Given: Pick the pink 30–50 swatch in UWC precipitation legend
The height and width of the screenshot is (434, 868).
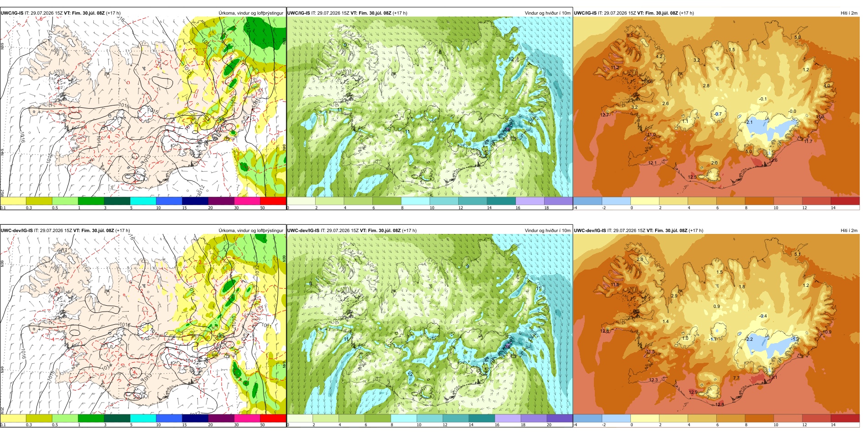Looking at the screenshot, I should pos(247,201).
